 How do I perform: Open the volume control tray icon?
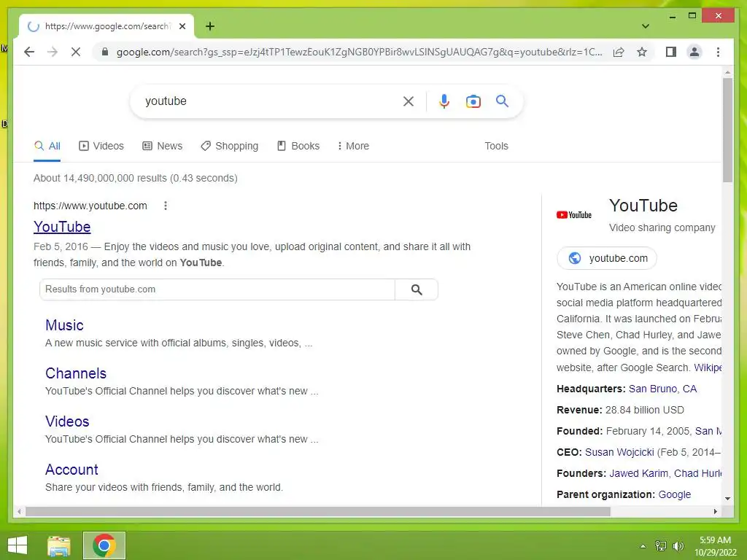coord(678,546)
